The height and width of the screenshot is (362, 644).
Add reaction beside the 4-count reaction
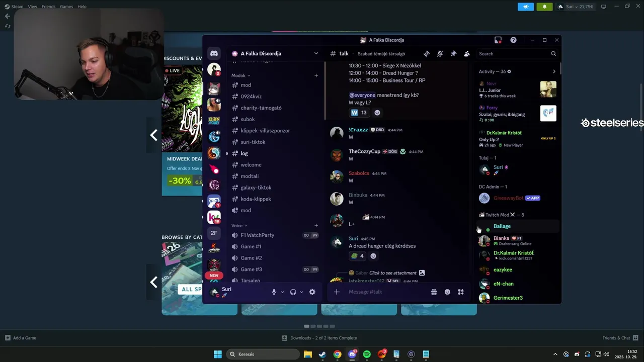pyautogui.click(x=373, y=256)
